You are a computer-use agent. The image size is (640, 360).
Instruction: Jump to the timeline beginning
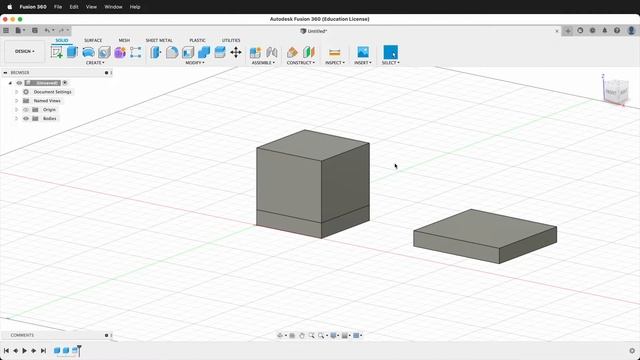(7, 351)
